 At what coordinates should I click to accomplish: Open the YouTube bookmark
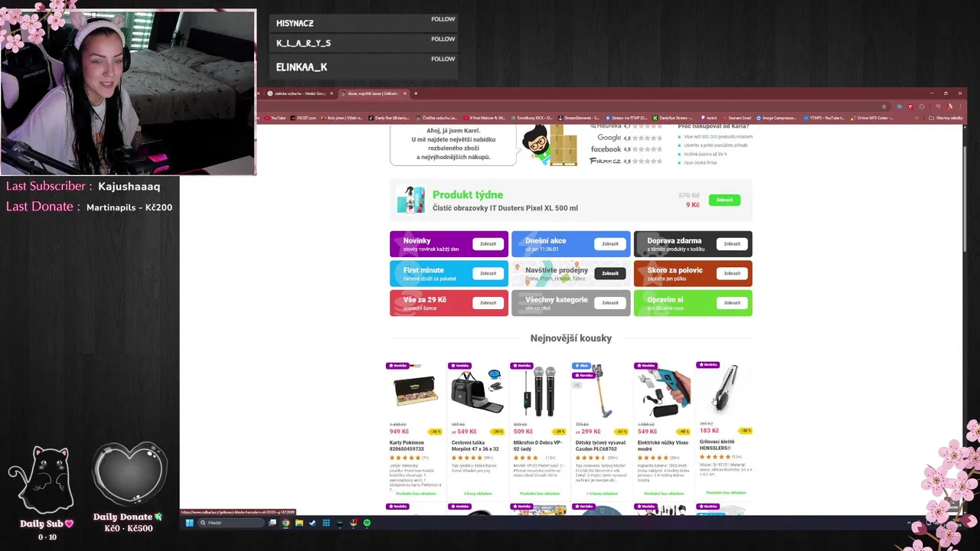275,118
